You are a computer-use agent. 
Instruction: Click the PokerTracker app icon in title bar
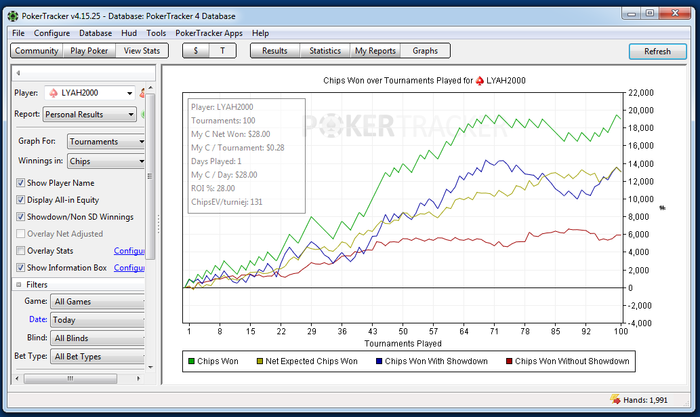(x=13, y=16)
